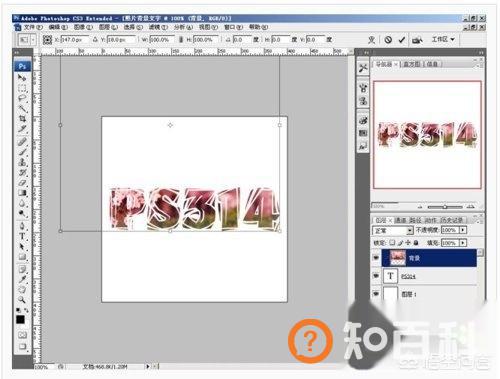Adjust the Navigator zoom slider
The width and height of the screenshot is (500, 379).
point(444,207)
